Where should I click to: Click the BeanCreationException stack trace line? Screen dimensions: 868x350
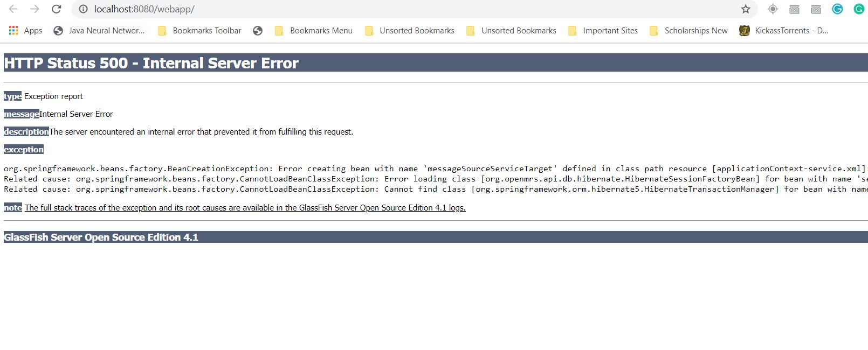(435, 169)
